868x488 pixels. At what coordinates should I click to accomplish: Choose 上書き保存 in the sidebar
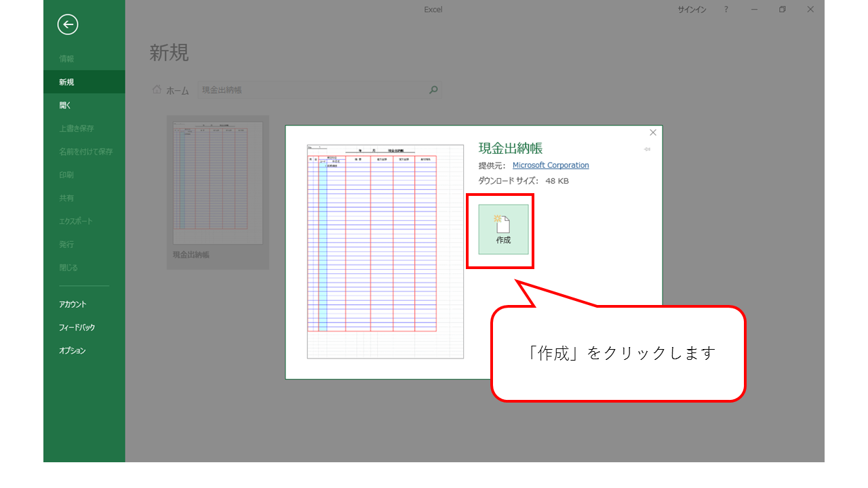[77, 128]
